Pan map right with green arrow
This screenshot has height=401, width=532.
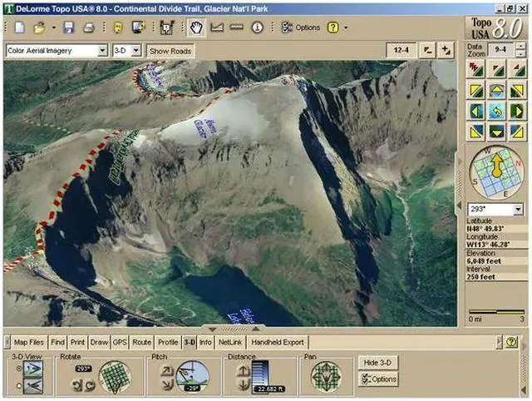tap(518, 111)
